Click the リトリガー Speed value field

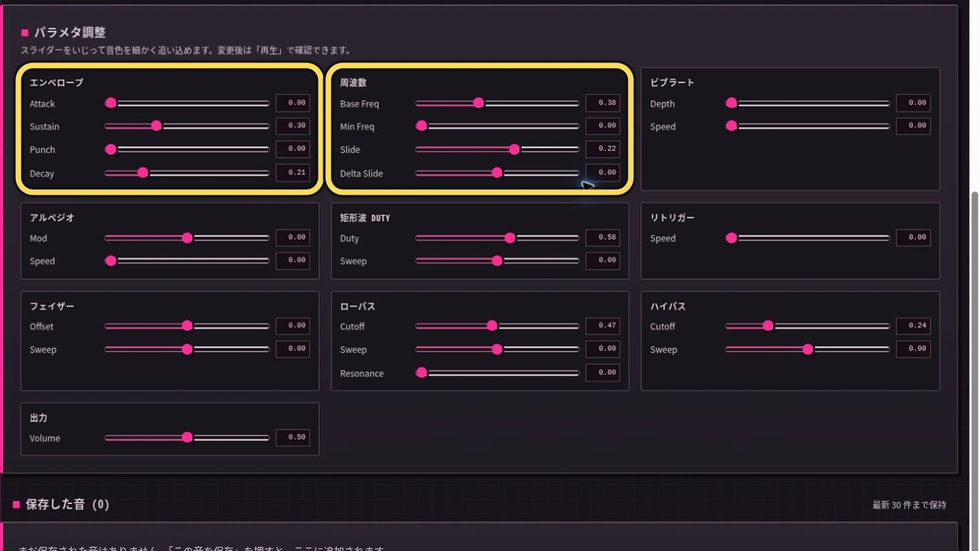click(x=913, y=238)
